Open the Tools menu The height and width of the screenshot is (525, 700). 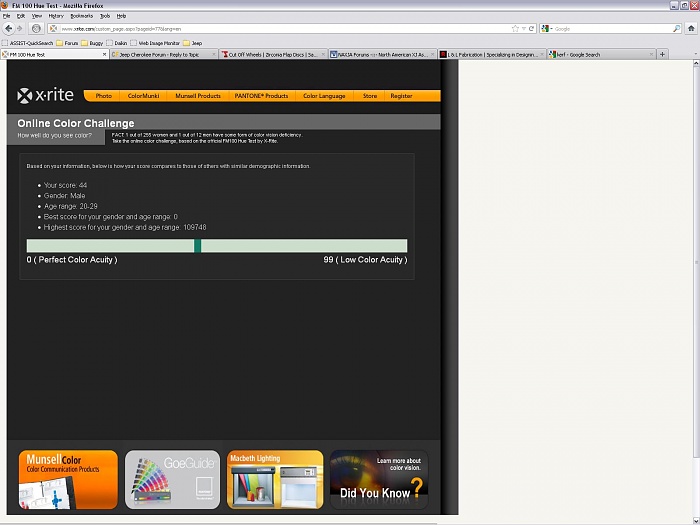105,16
